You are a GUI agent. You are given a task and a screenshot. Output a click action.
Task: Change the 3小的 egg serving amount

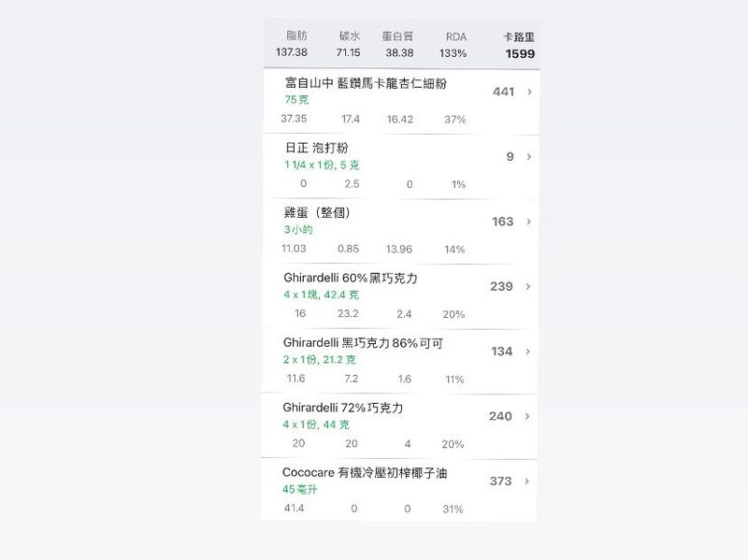(x=298, y=229)
